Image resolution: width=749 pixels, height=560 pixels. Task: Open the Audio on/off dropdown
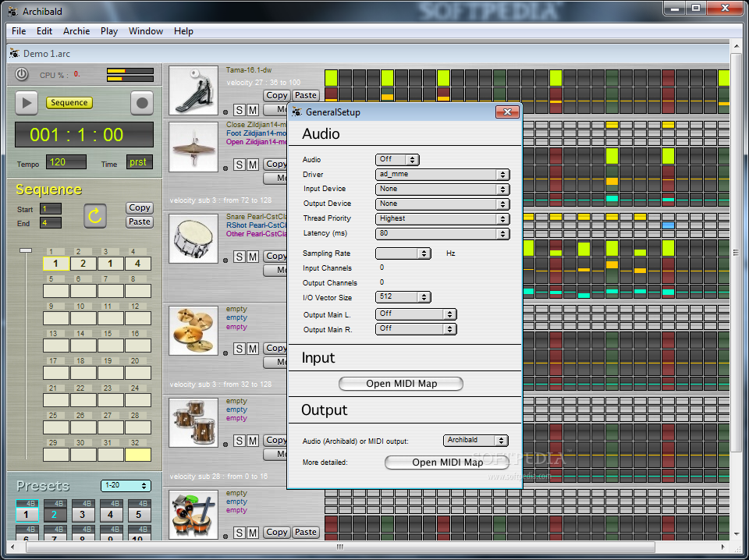(397, 159)
